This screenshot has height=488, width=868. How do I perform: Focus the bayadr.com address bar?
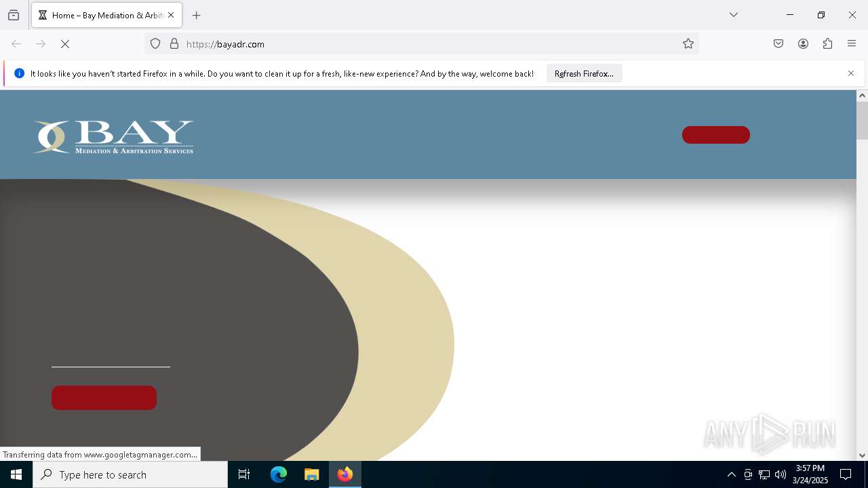point(420,44)
